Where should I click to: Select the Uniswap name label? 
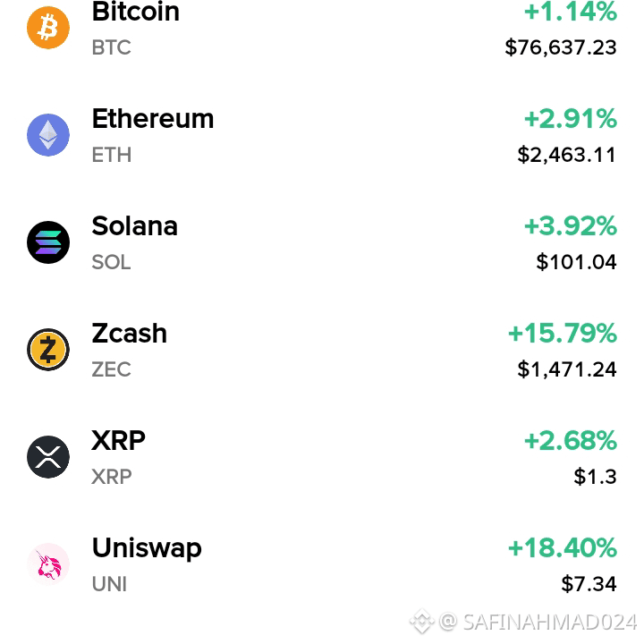(147, 548)
